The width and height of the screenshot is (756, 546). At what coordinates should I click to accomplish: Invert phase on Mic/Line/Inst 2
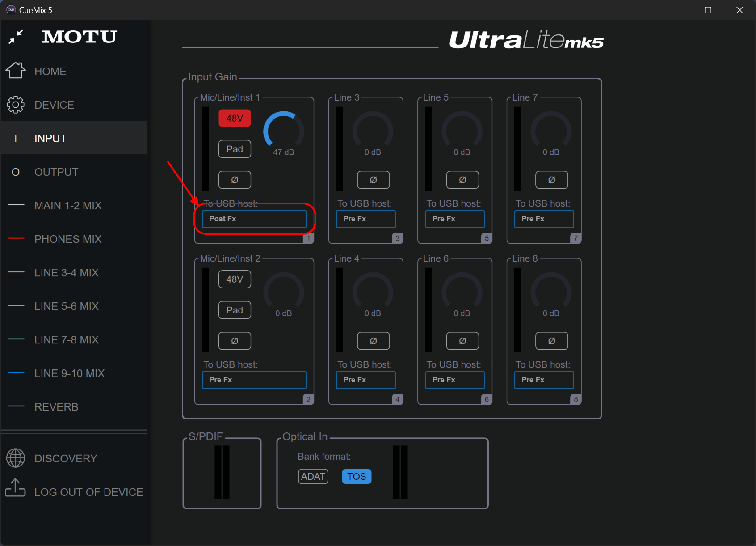(235, 341)
